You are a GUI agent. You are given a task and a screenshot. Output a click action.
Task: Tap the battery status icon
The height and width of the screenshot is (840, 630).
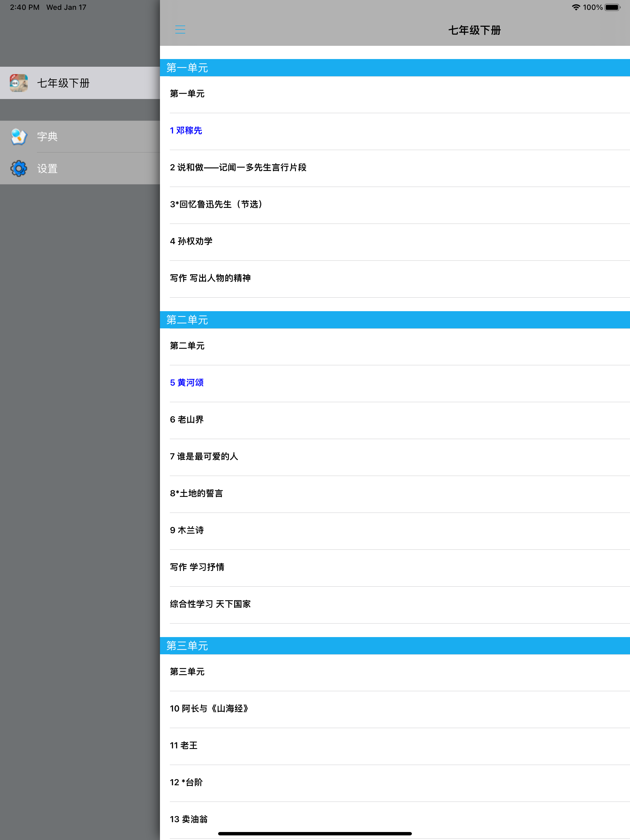tap(612, 7)
